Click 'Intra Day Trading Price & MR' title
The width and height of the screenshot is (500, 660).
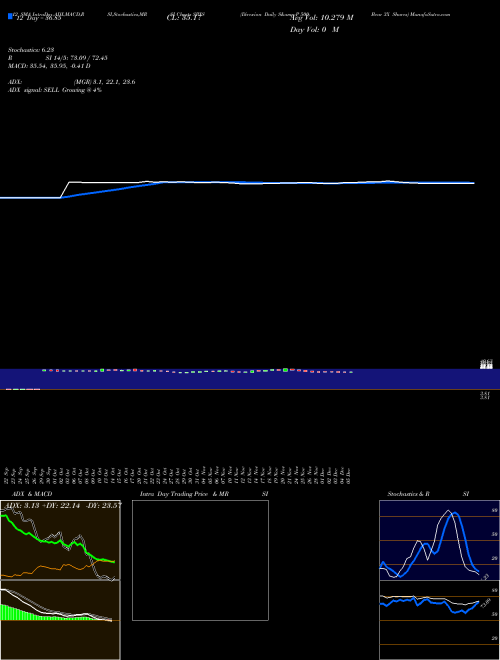(184, 494)
